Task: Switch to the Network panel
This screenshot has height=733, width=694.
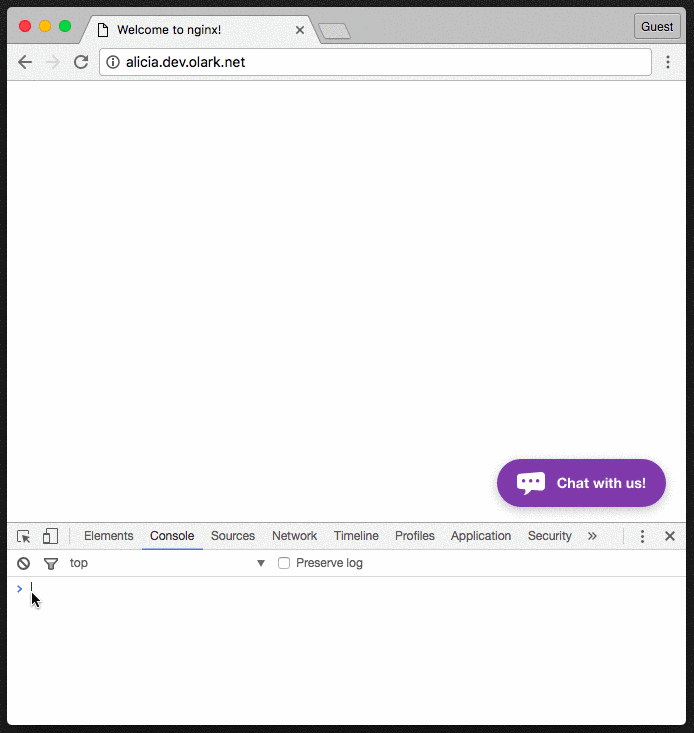Action: coord(294,536)
